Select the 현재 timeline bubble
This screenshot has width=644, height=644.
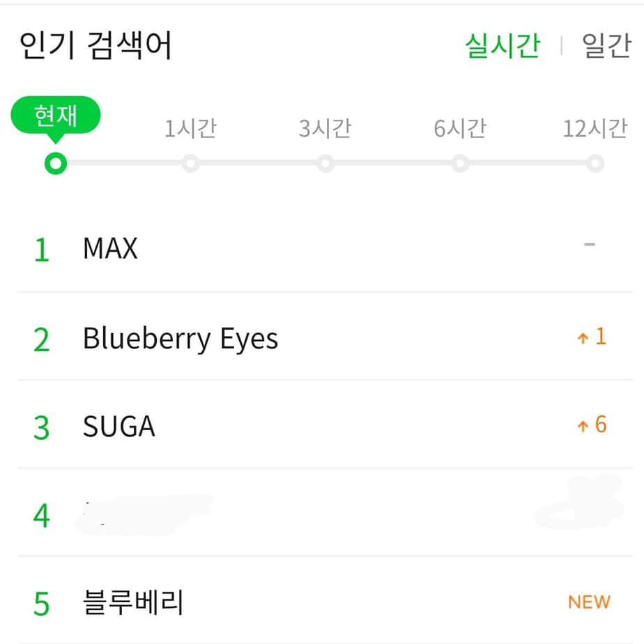pyautogui.click(x=56, y=116)
